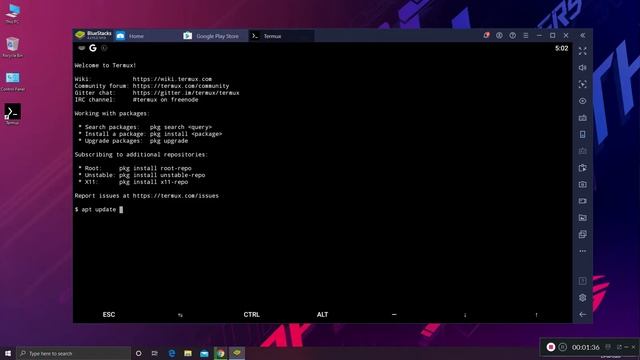640x360 pixels.
Task: Click the https://termux.com/issues text
Action: (176, 196)
